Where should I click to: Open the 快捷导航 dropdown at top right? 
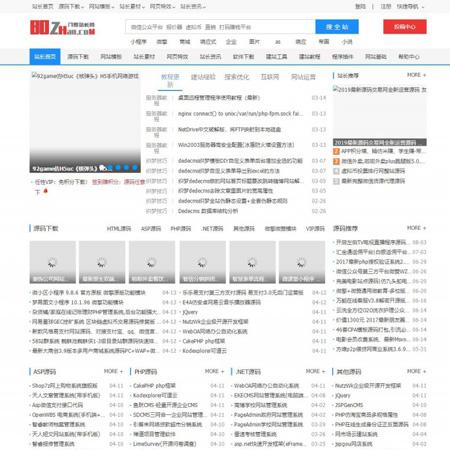click(410, 6)
